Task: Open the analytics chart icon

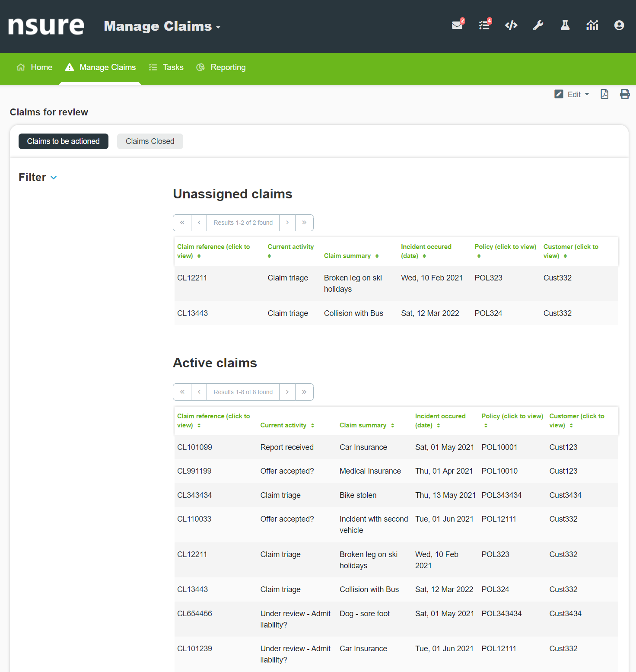Action: click(592, 25)
